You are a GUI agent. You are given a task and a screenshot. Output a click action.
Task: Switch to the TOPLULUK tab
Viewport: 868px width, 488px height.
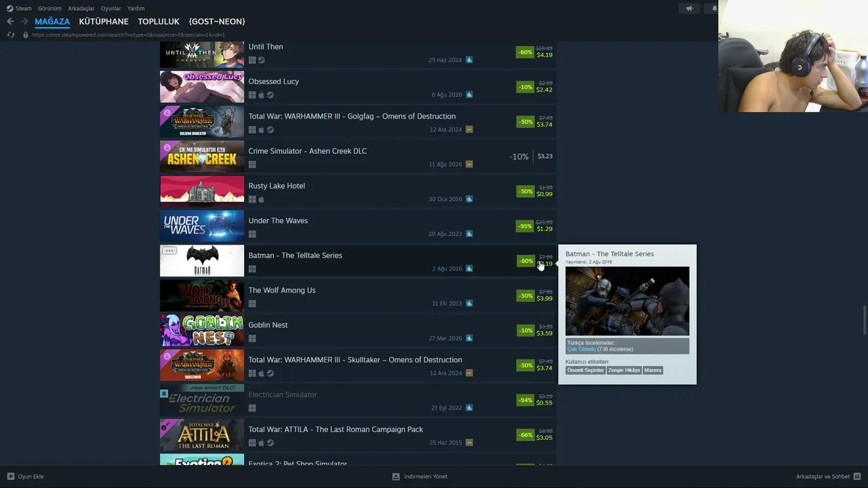click(x=159, y=22)
